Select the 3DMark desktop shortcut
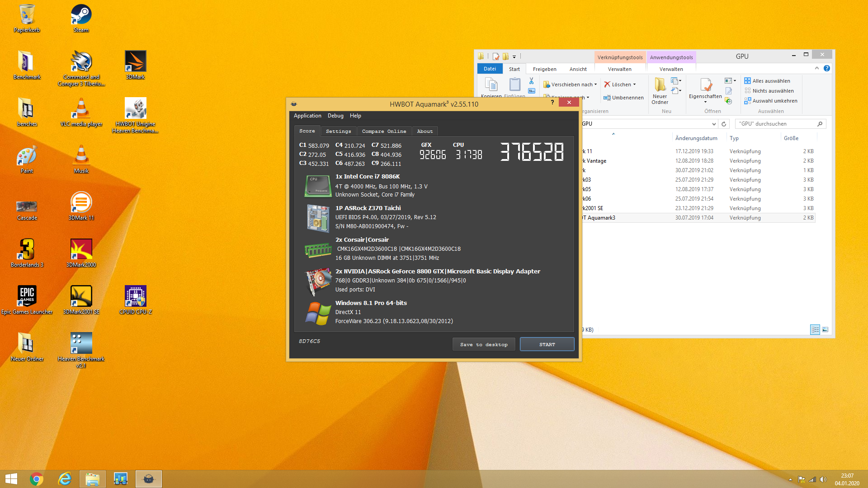Image resolution: width=868 pixels, height=488 pixels. coord(136,65)
